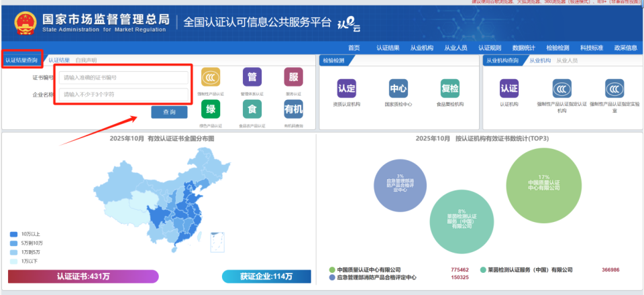Select the 从业机构查询 panel tab
This screenshot has width=644, height=295.
tap(502, 61)
